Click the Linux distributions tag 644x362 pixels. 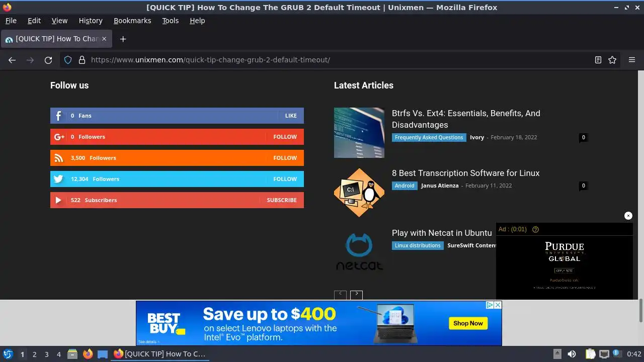coord(418,245)
